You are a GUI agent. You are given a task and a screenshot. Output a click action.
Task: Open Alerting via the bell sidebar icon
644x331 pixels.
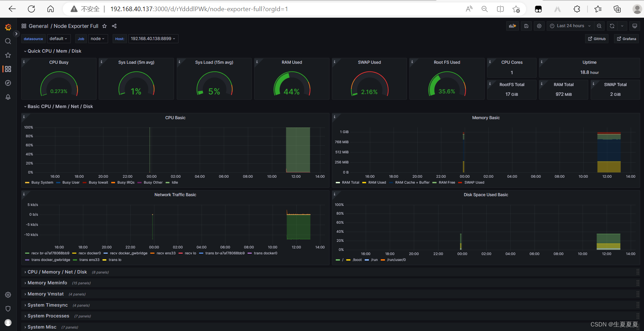click(8, 97)
